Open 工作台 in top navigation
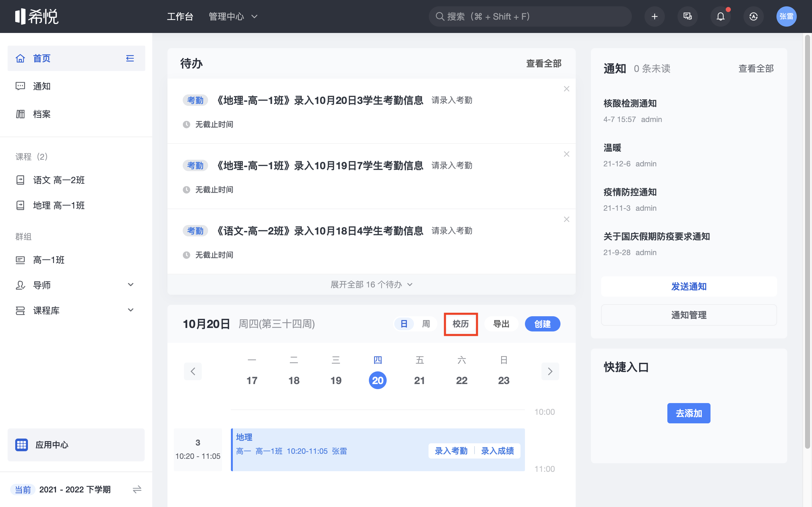Image resolution: width=812 pixels, height=507 pixels. point(180,16)
